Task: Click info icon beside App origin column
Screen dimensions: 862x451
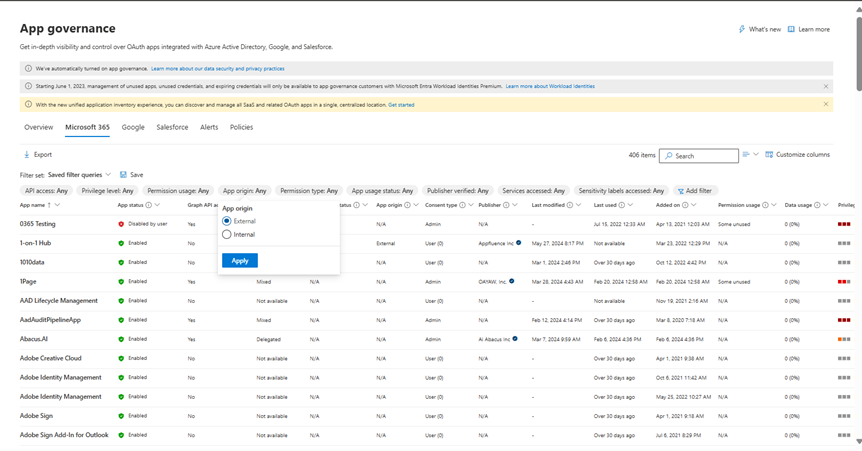Action: pyautogui.click(x=407, y=205)
